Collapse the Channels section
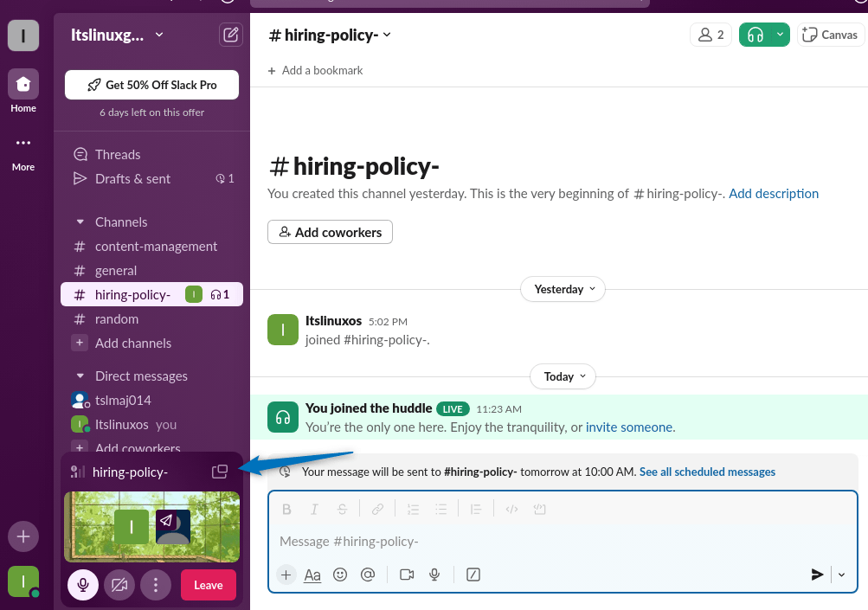 [x=80, y=222]
